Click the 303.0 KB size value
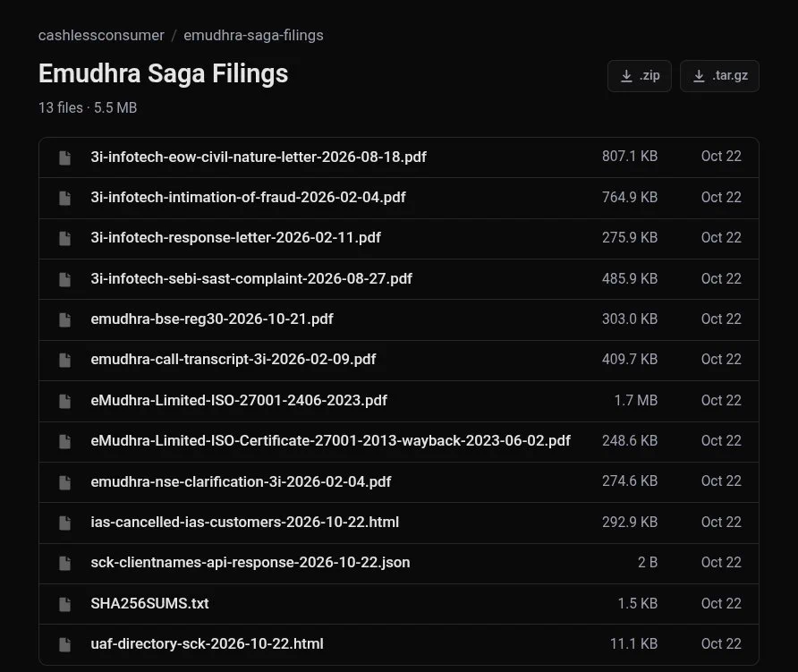The image size is (798, 672). click(630, 319)
